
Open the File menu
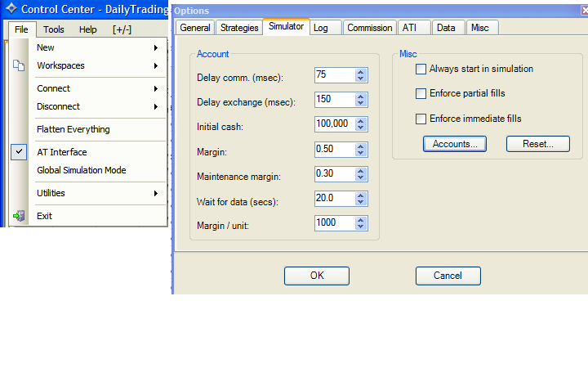pyautogui.click(x=21, y=29)
